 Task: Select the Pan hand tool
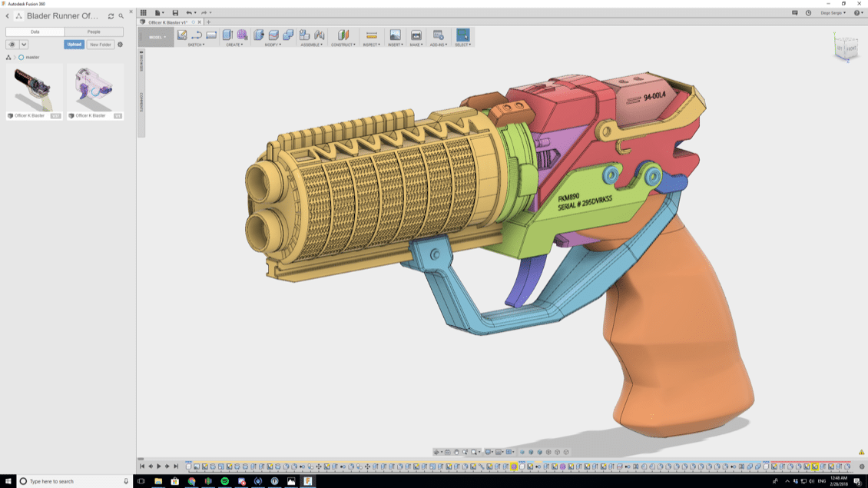click(456, 452)
